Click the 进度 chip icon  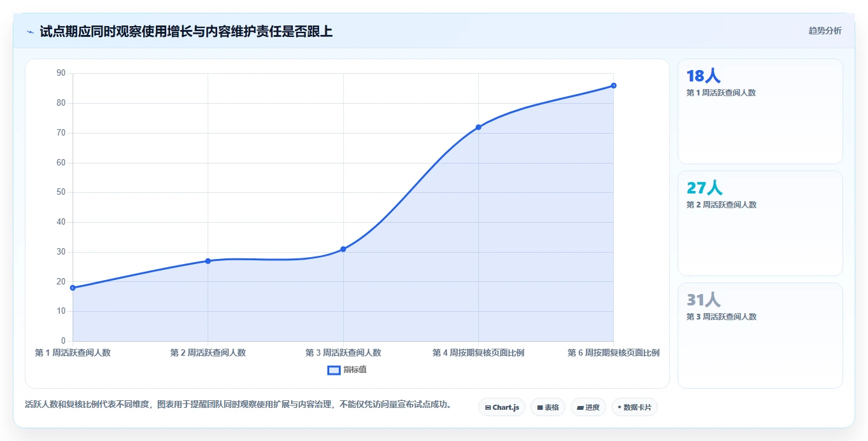pyautogui.click(x=580, y=407)
